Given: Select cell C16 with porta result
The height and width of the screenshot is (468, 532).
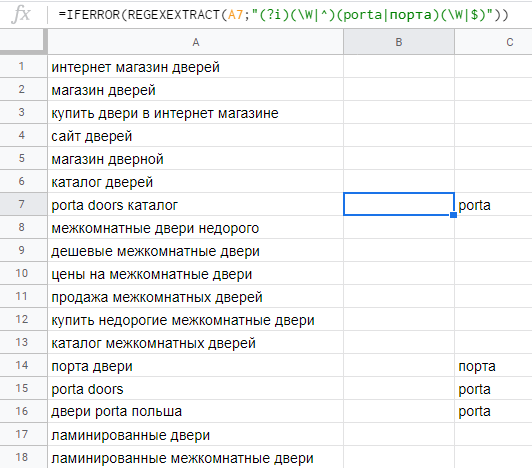Looking at the screenshot, I should coord(493,411).
